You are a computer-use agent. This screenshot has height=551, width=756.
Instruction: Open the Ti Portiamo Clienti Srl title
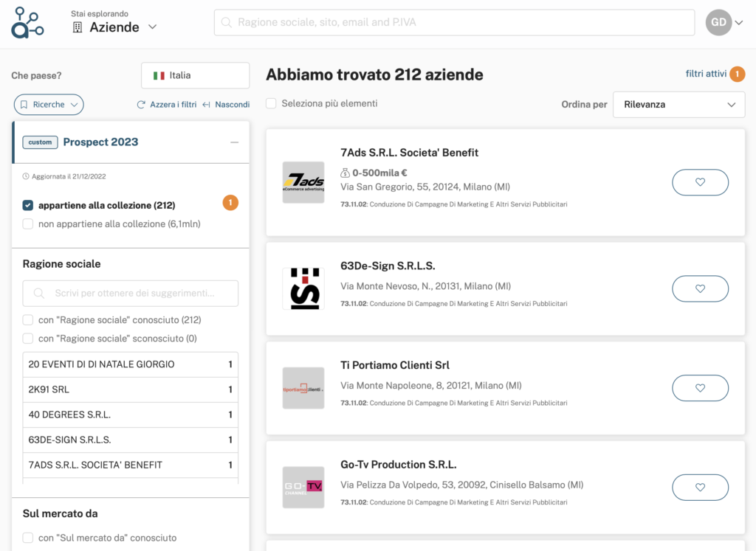[395, 365]
